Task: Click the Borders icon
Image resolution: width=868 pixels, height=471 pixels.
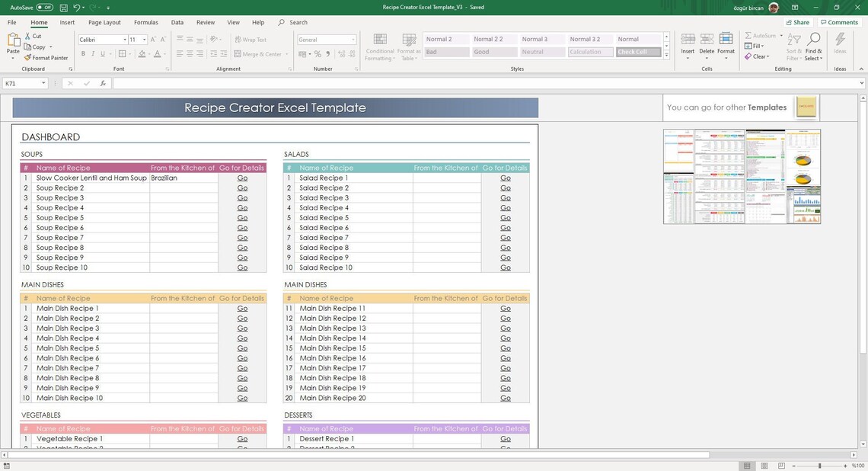Action: click(123, 54)
